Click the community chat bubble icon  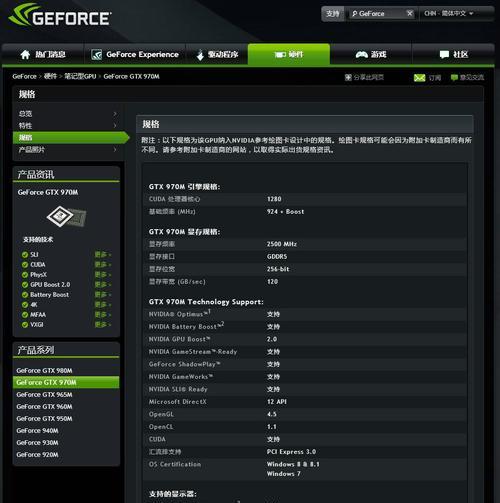pyautogui.click(x=444, y=54)
